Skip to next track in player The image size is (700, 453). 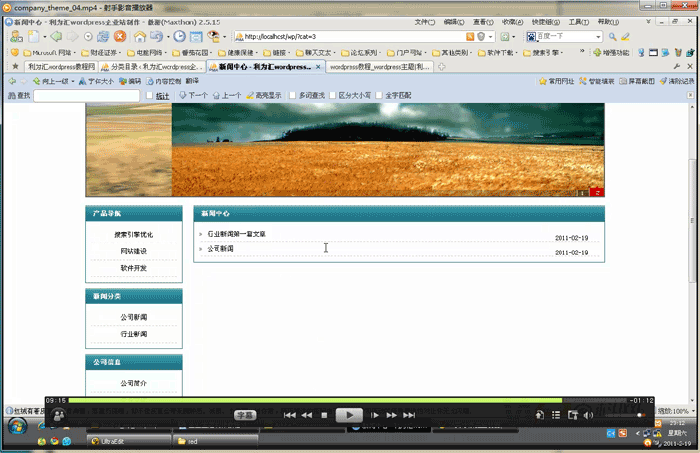(409, 416)
